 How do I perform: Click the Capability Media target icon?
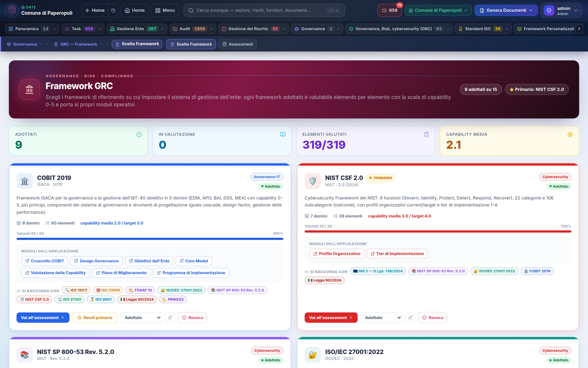point(570,134)
